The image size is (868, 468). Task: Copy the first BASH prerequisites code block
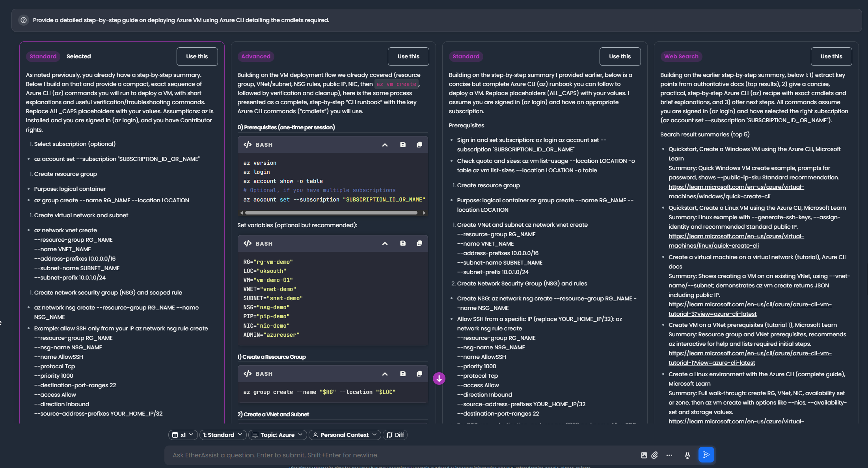419,145
